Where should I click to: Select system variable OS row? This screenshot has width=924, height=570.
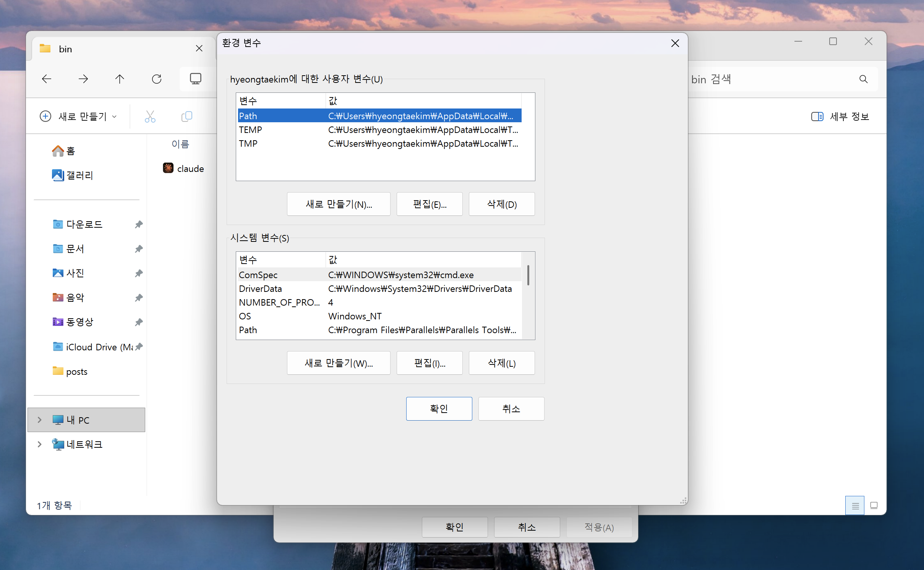pos(379,316)
